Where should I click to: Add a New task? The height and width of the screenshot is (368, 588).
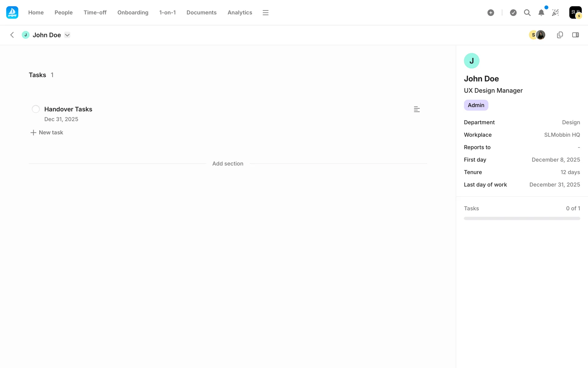coord(47,132)
